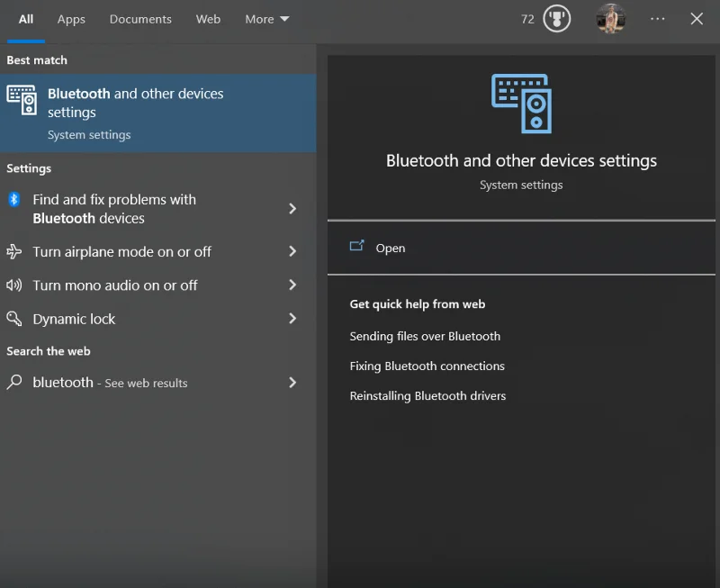Expand arrow for Find and fix Bluetooth problems
The image size is (720, 588).
[x=292, y=209]
